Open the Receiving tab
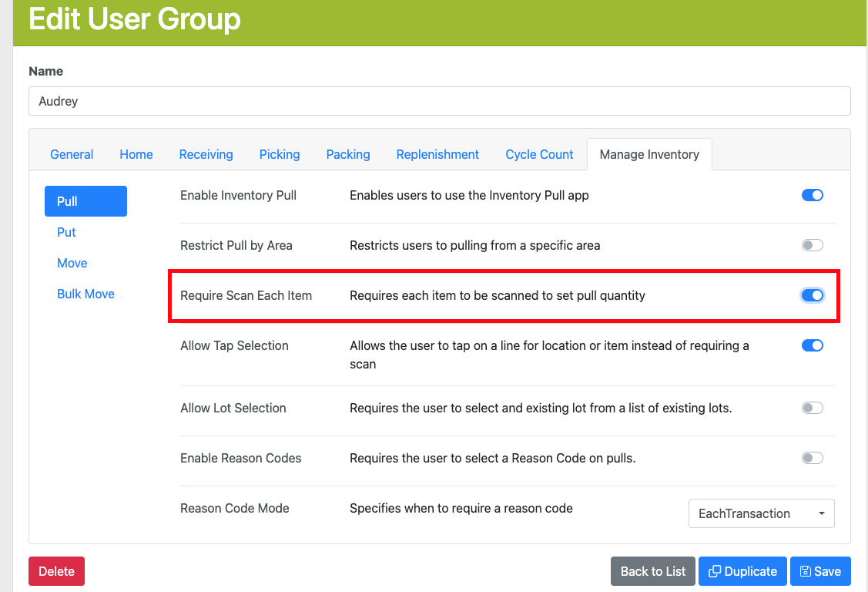 pyautogui.click(x=206, y=154)
